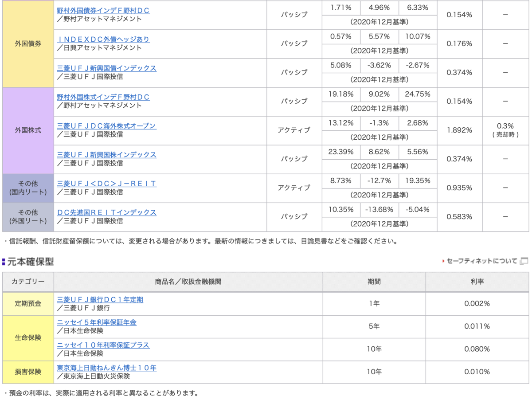Click the 生命保険 category cell

point(28,337)
